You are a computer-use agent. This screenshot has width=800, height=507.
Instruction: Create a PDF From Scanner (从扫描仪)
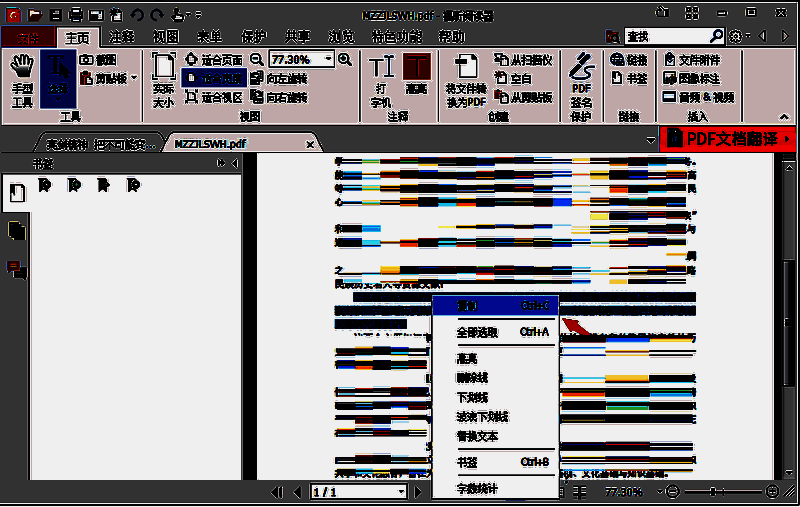coord(523,60)
